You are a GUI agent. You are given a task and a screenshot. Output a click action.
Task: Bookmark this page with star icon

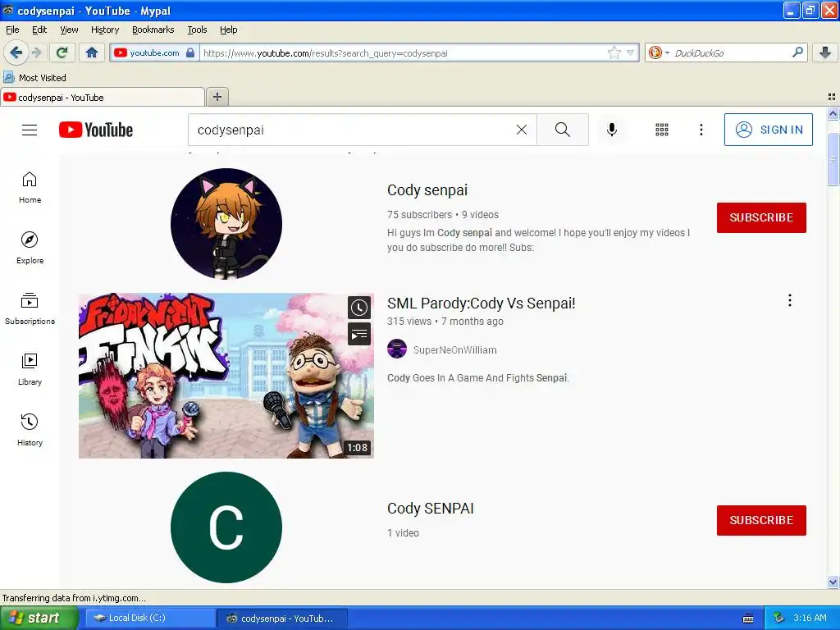click(x=614, y=52)
